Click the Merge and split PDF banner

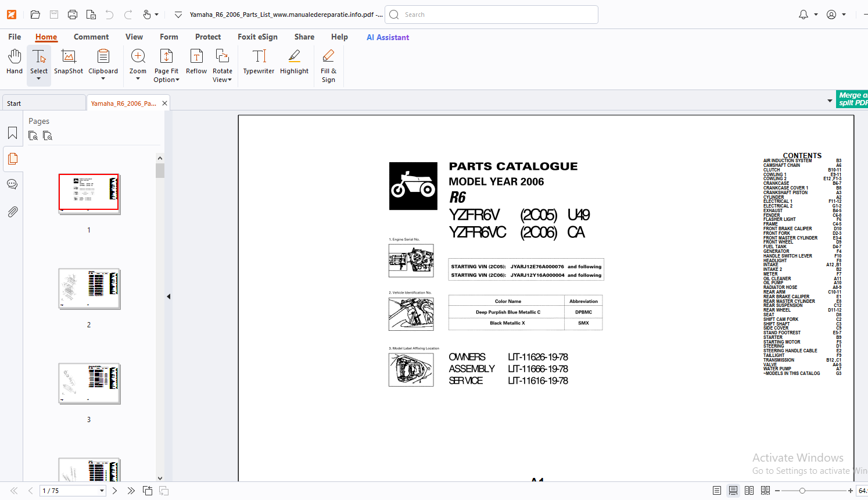click(x=852, y=99)
